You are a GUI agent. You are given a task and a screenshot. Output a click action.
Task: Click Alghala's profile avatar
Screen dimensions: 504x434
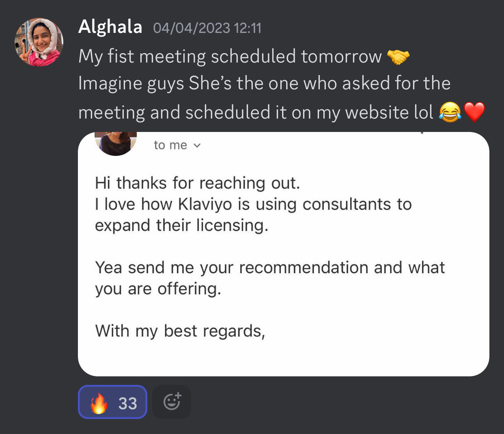(39, 42)
